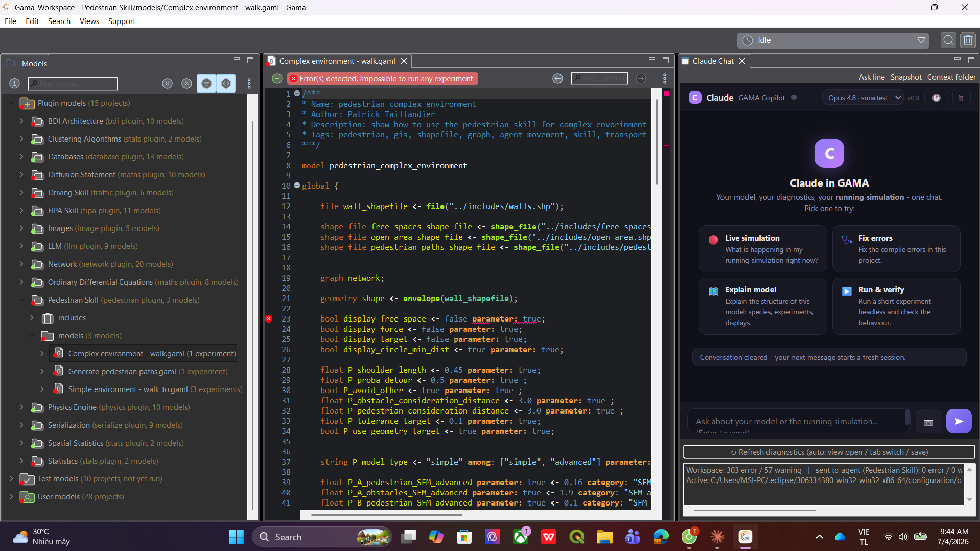
Task: Open File Explorer from the taskbar
Action: (x=604, y=537)
